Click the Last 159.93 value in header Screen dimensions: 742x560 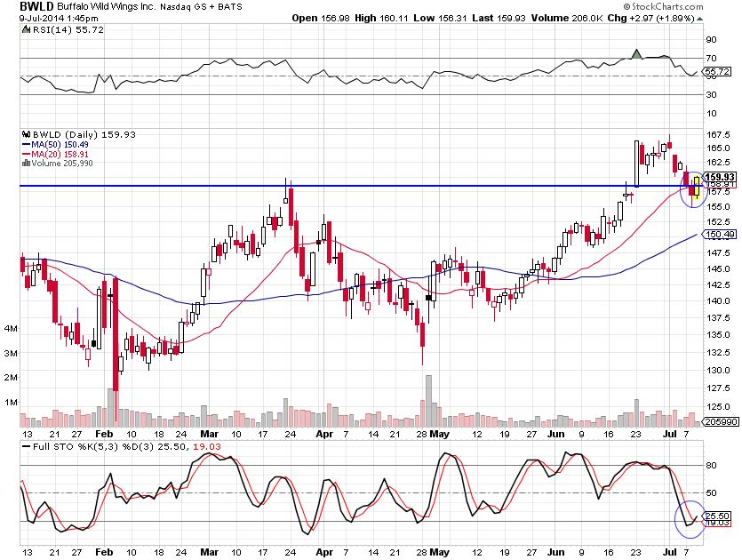click(499, 18)
